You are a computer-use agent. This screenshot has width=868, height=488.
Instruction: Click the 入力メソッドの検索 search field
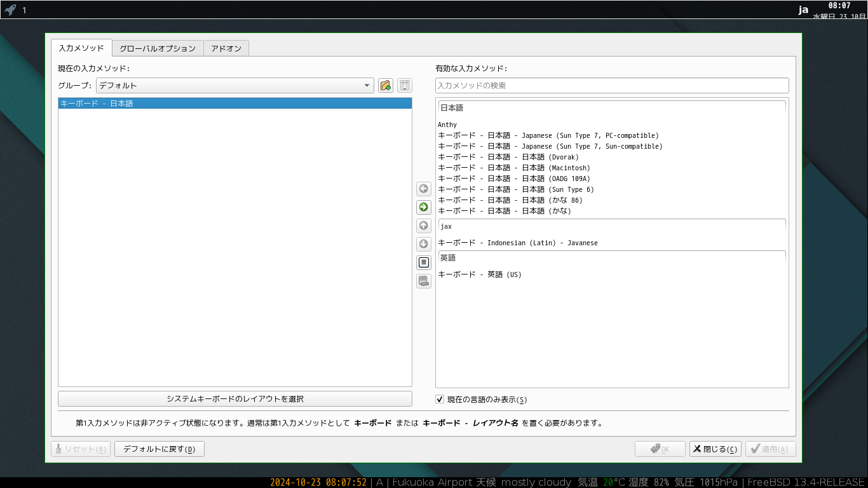coord(611,86)
